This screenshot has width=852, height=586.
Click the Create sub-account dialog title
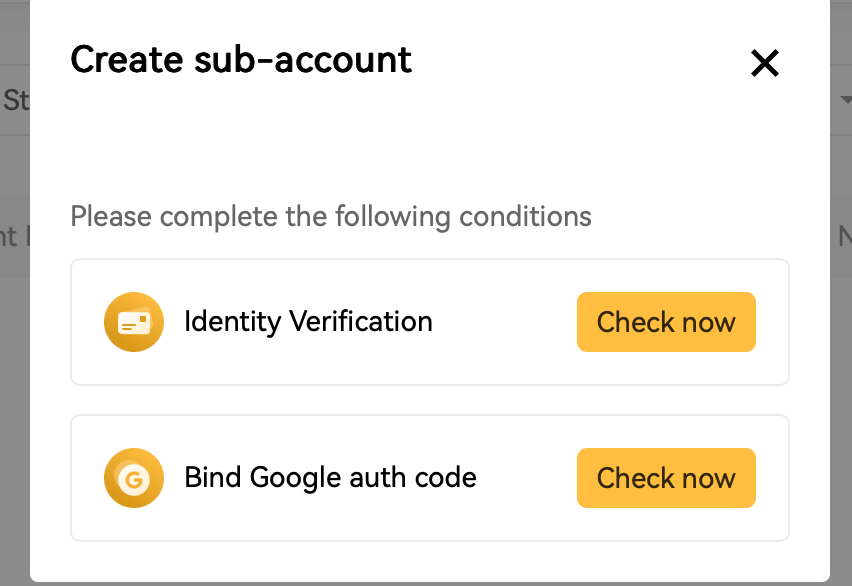(x=241, y=60)
